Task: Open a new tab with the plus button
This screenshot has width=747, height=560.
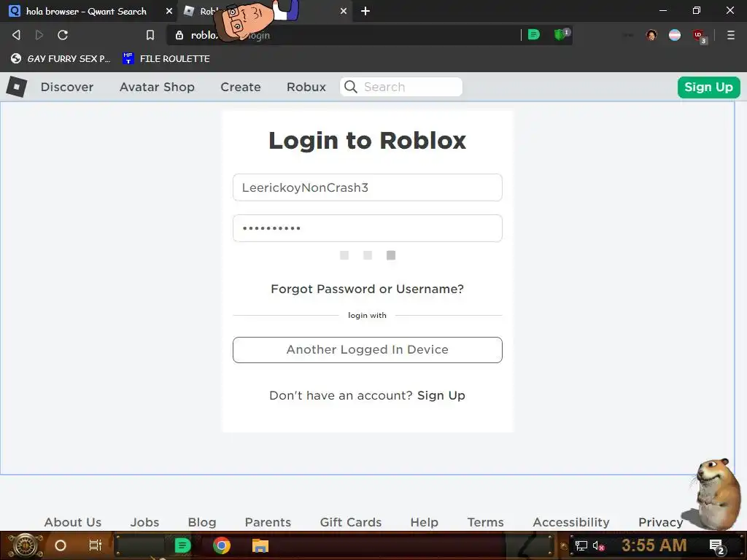Action: (365, 11)
